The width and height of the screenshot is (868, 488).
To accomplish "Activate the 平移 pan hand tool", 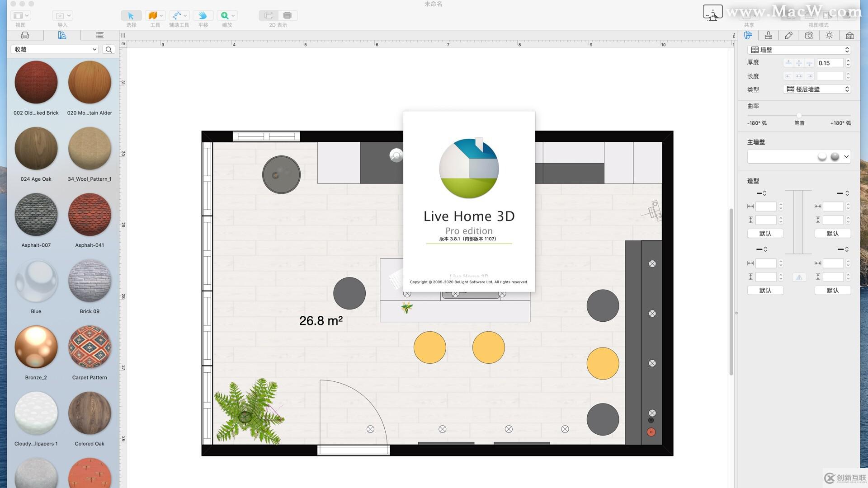I will click(202, 15).
